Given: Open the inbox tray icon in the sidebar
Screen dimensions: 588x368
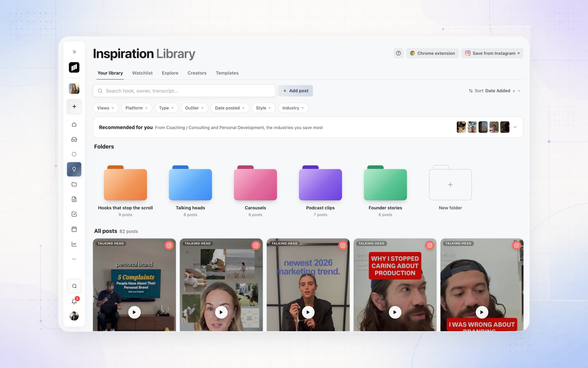Looking at the screenshot, I should pyautogui.click(x=74, y=139).
